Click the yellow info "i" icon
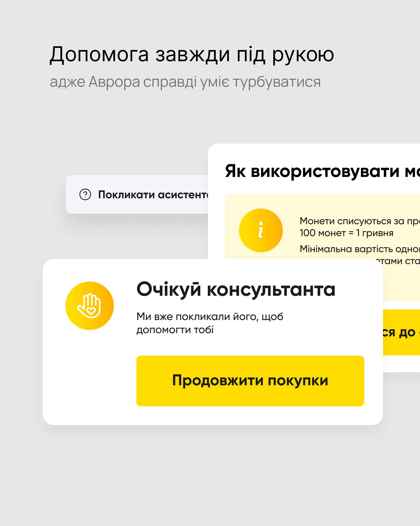The height and width of the screenshot is (526, 420). (x=261, y=230)
